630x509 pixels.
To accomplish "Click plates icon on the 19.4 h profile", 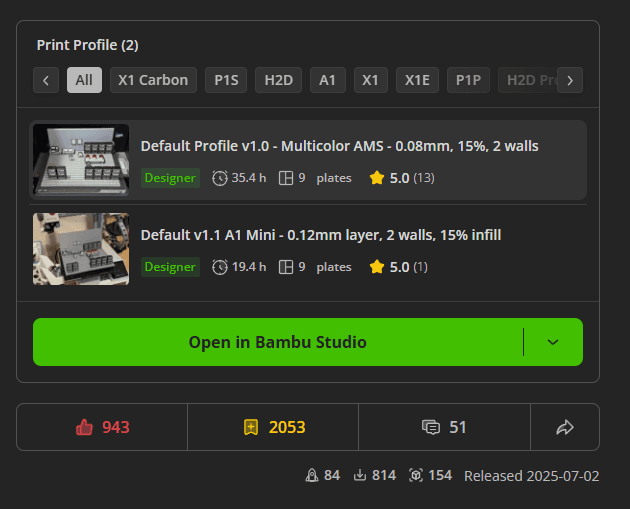I will click(286, 267).
